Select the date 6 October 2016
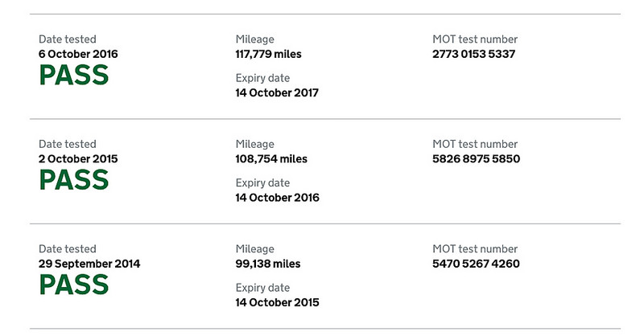Viewport: 644px width, 336px height. tap(78, 54)
